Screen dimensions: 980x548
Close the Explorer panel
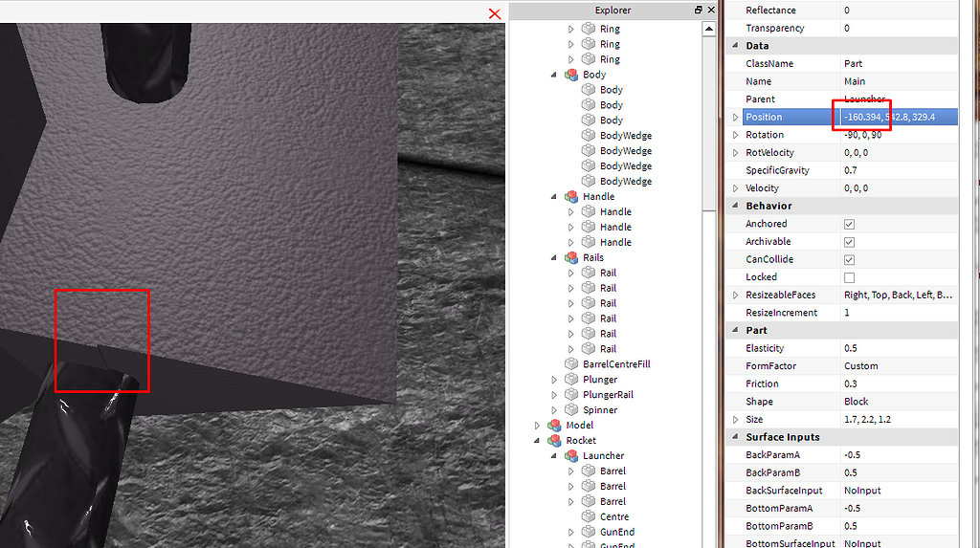[711, 10]
